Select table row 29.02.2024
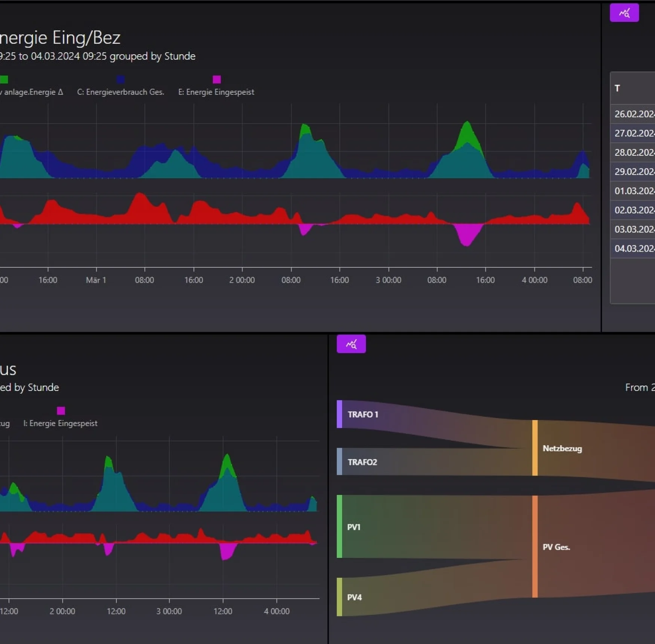This screenshot has width=655, height=644. [633, 171]
